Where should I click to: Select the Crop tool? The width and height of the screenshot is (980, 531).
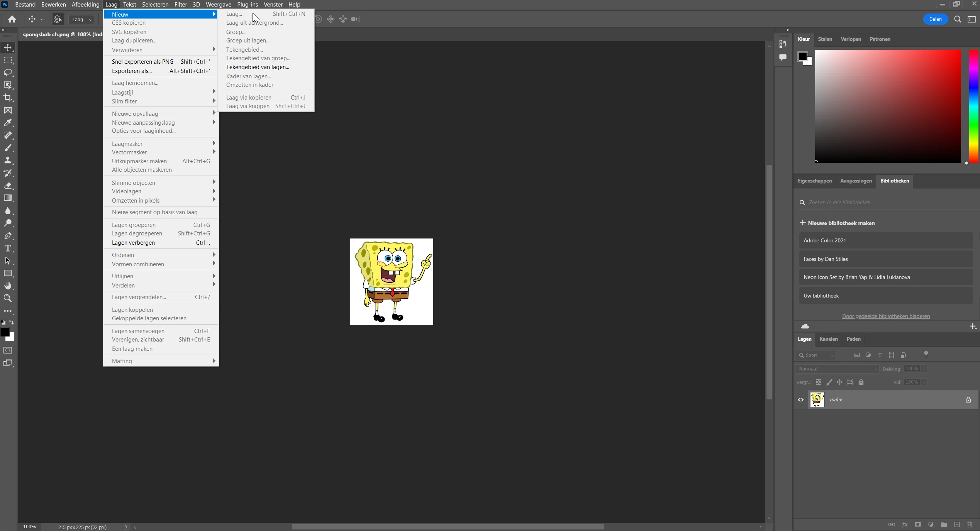(8, 98)
